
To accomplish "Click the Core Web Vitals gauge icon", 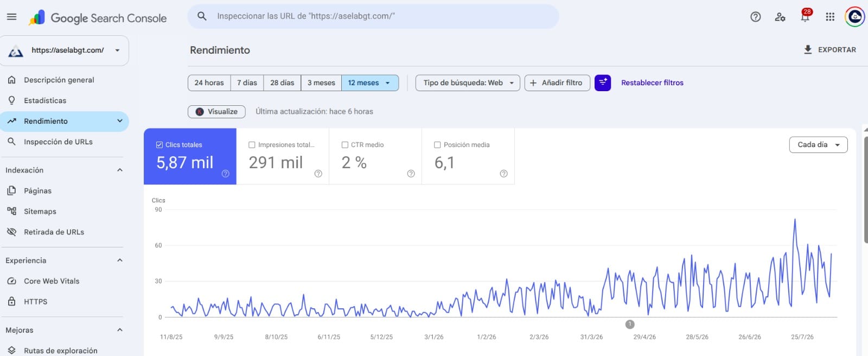I will [11, 281].
